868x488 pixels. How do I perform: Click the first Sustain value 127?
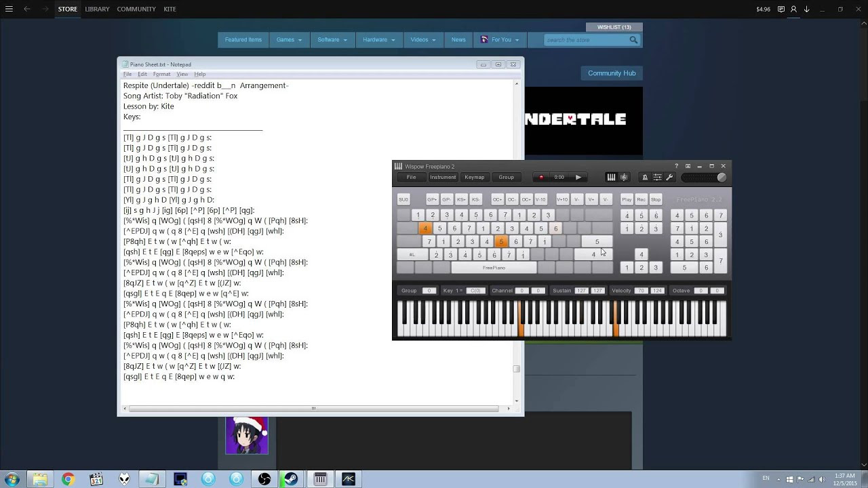(x=581, y=291)
